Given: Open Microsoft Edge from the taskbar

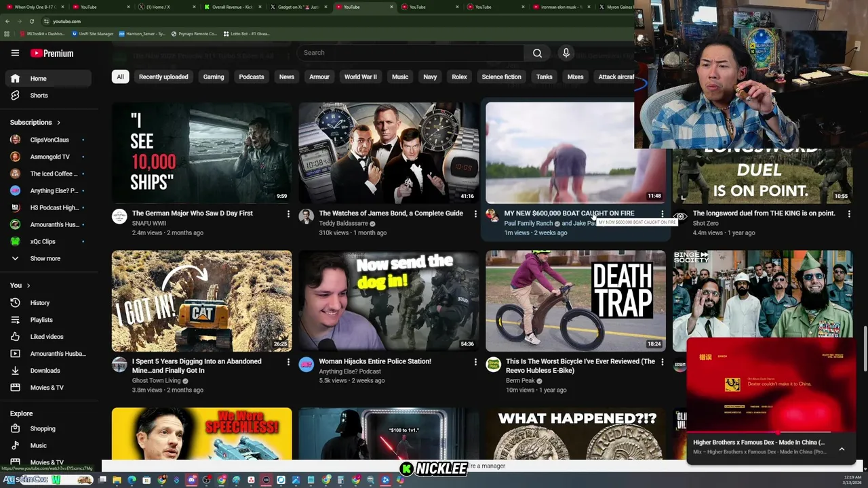Looking at the screenshot, I should coord(132,481).
